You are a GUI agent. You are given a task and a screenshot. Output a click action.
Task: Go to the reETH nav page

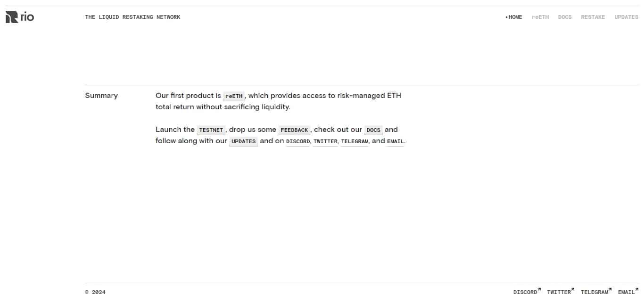coord(540,17)
